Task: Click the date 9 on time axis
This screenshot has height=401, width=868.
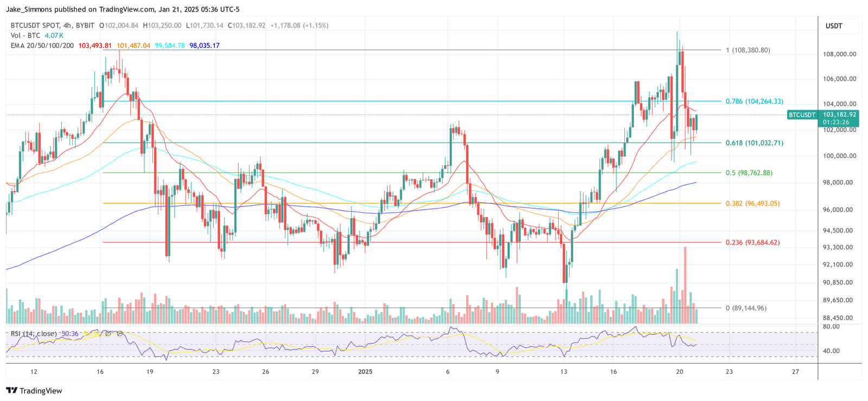Action: coord(497,372)
